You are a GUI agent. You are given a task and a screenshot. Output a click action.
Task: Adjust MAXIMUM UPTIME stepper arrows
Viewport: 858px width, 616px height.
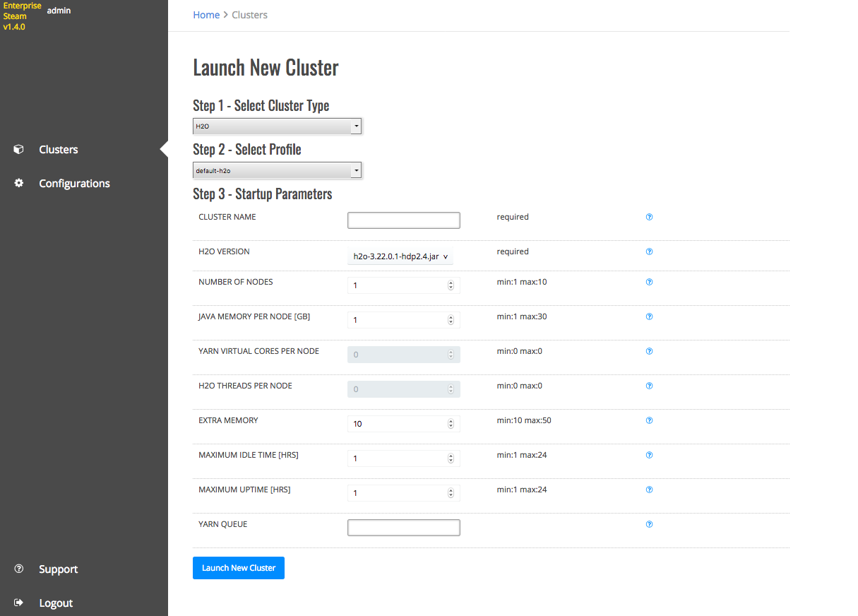(451, 493)
